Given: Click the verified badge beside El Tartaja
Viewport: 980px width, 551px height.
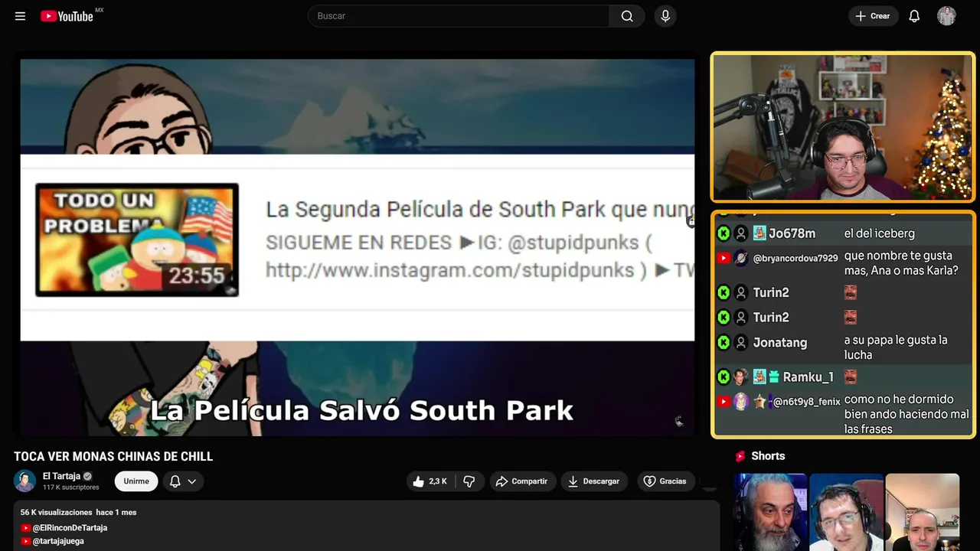Looking at the screenshot, I should [87, 476].
